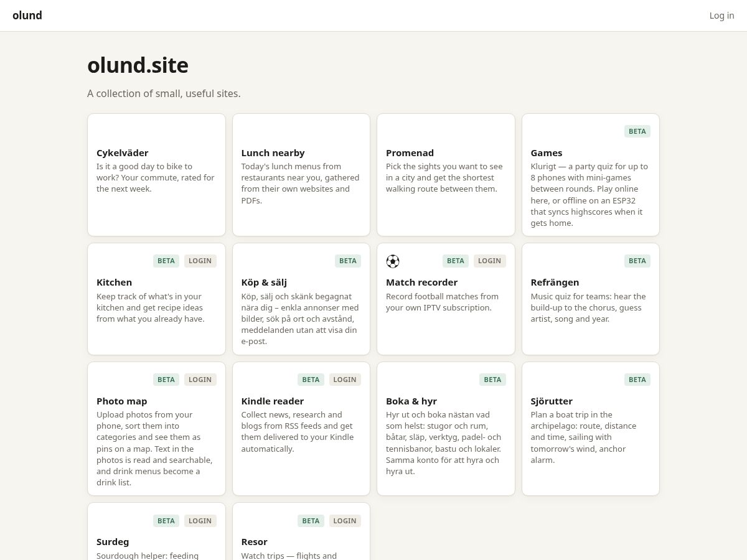Click the LOGIN badge on Surdeg card
The width and height of the screenshot is (747, 560).
click(200, 521)
